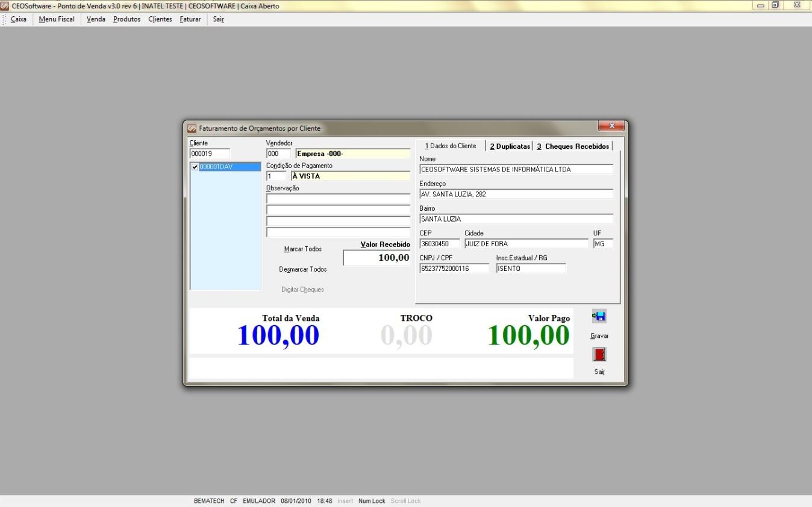Uncheck the 000001DAV checkbox
The image size is (812, 507).
point(195,167)
